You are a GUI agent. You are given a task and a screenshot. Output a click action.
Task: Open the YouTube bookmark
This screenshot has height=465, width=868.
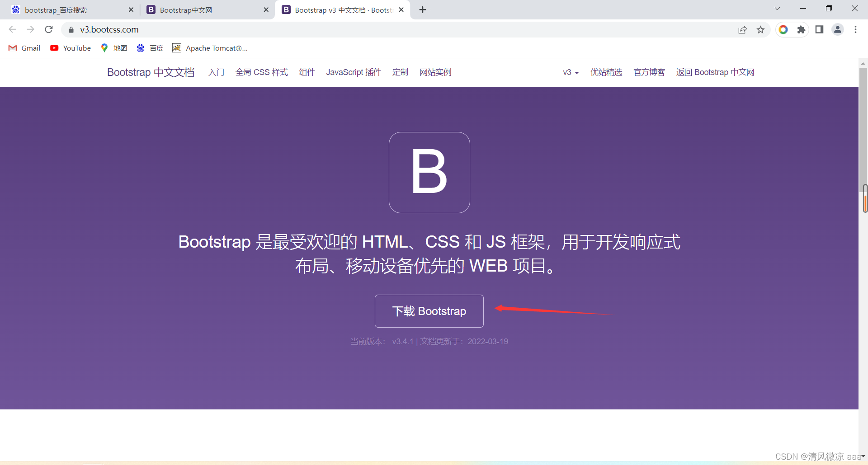[x=70, y=48]
